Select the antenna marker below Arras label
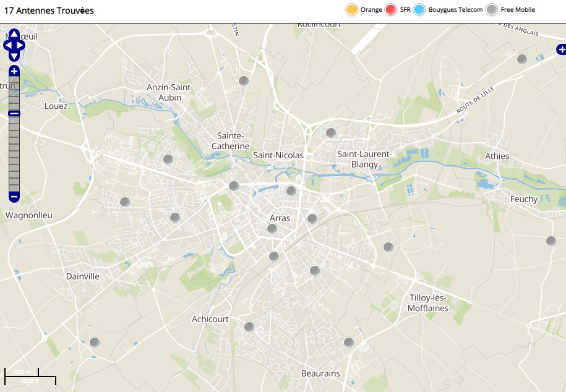The width and height of the screenshot is (566, 392). [272, 229]
